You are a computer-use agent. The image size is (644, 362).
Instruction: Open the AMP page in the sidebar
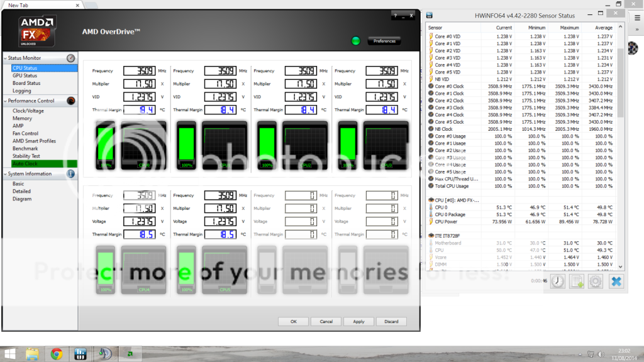(18, 126)
